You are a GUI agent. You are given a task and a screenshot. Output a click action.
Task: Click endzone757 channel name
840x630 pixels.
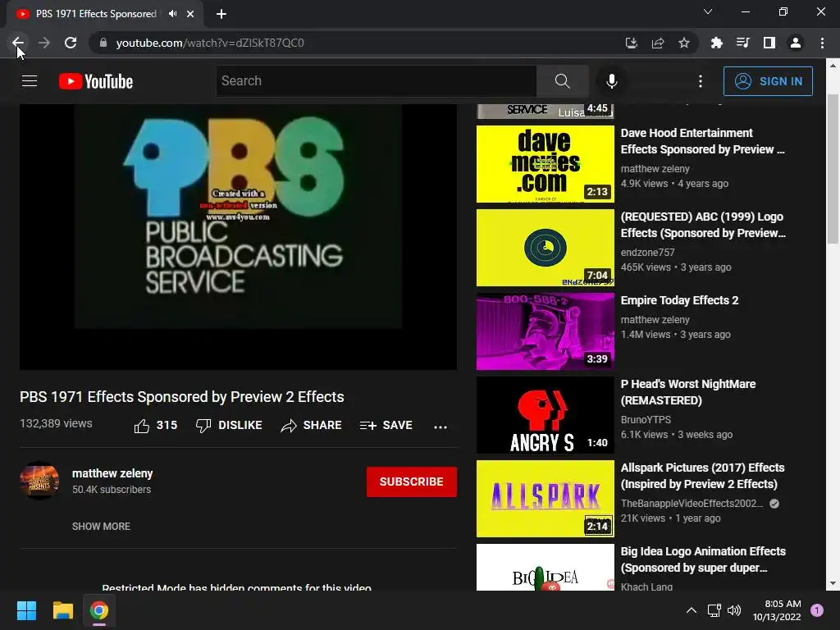tap(648, 253)
